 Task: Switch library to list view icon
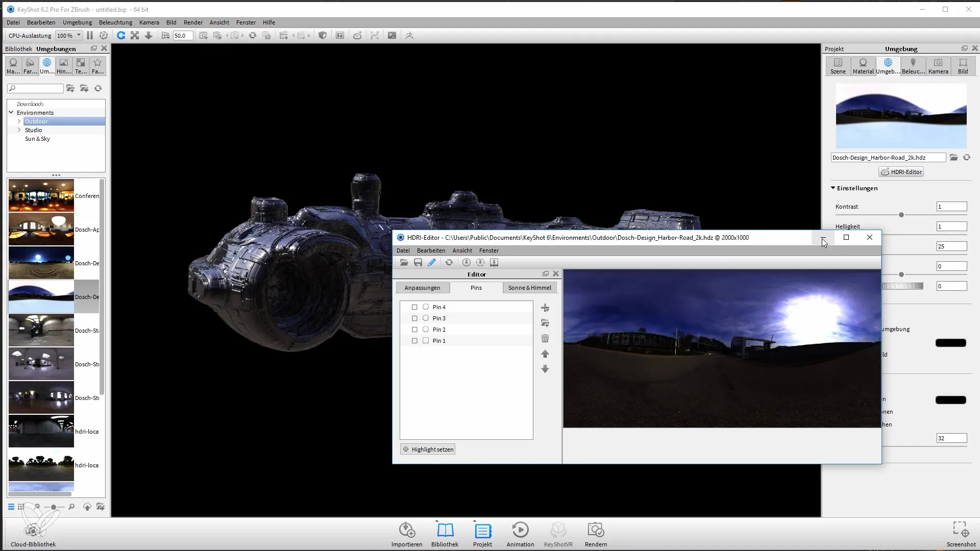11,507
